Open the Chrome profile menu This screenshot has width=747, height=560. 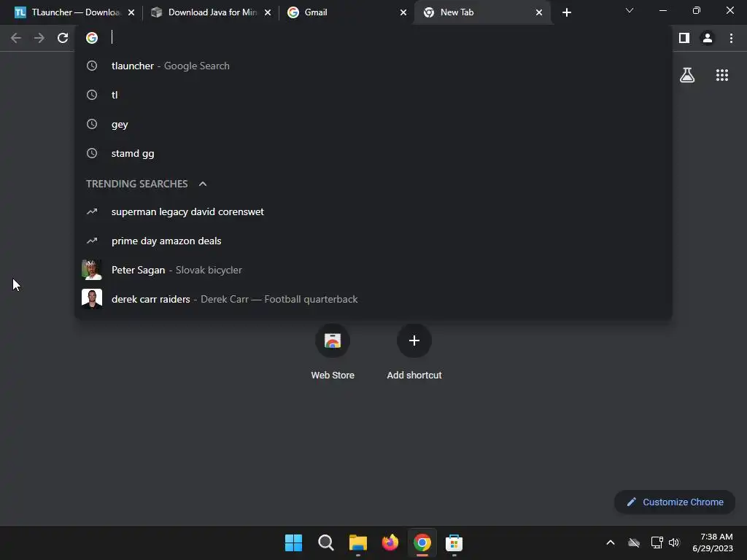(708, 38)
